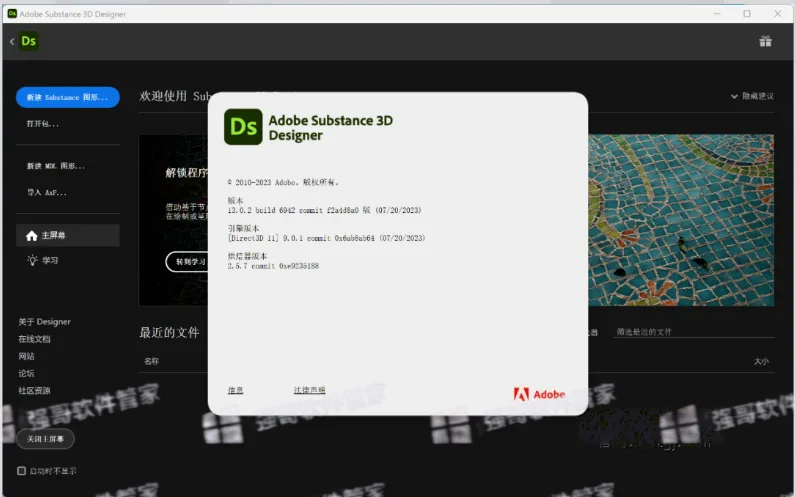Click the '© 2010-2023 Adobe' copyright line
Image resolution: width=795 pixels, height=497 pixels.
point(283,182)
